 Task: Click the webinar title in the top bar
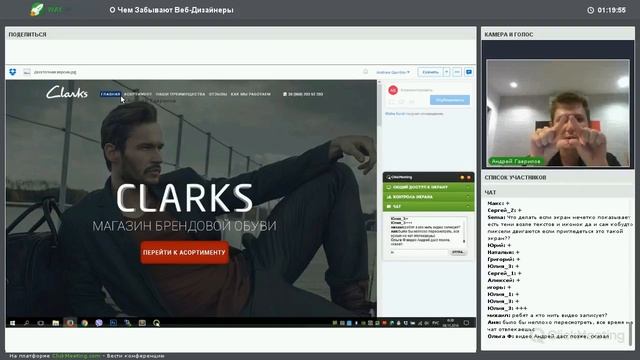[171, 10]
